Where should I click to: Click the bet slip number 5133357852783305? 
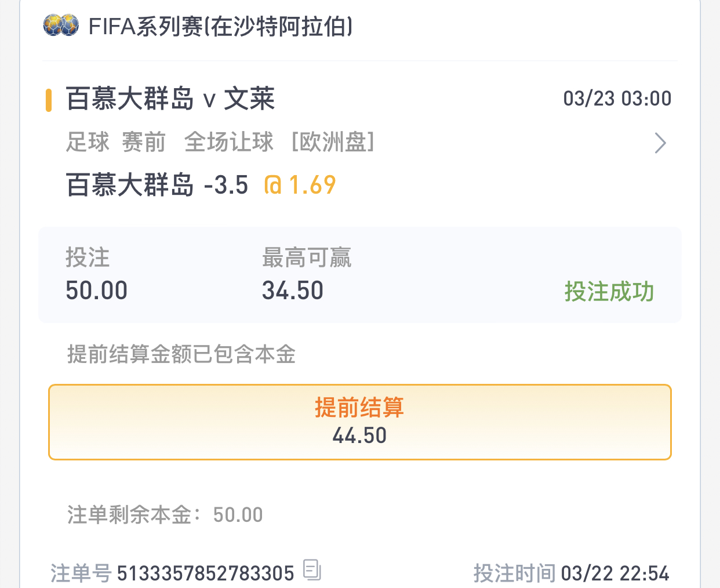point(206,574)
